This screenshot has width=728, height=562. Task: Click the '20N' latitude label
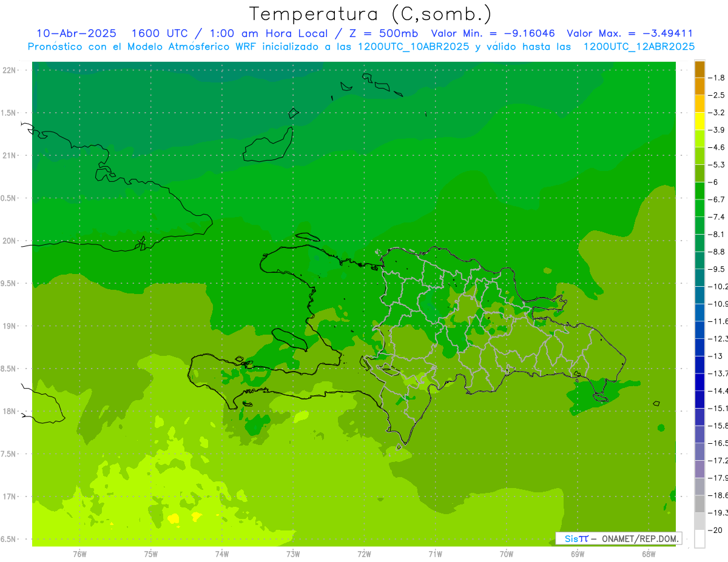click(9, 241)
